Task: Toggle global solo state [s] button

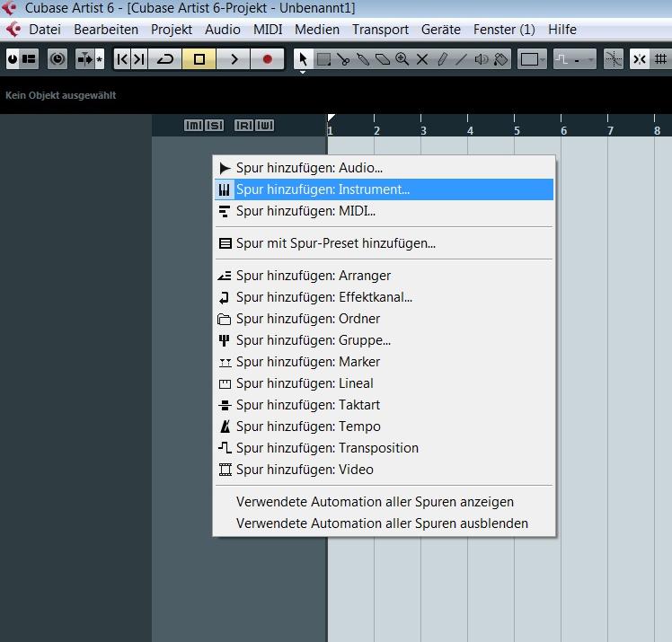Action: point(215,126)
